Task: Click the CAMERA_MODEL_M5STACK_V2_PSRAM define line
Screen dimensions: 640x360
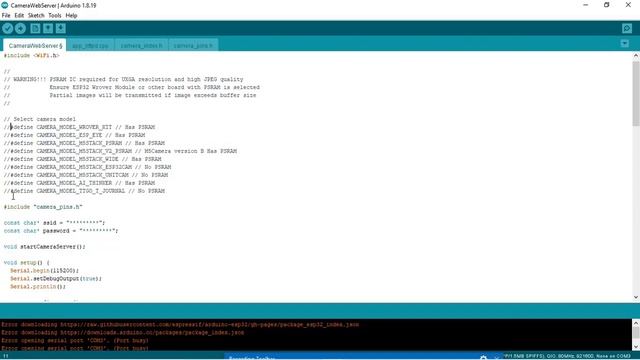Action: pyautogui.click(x=120, y=151)
